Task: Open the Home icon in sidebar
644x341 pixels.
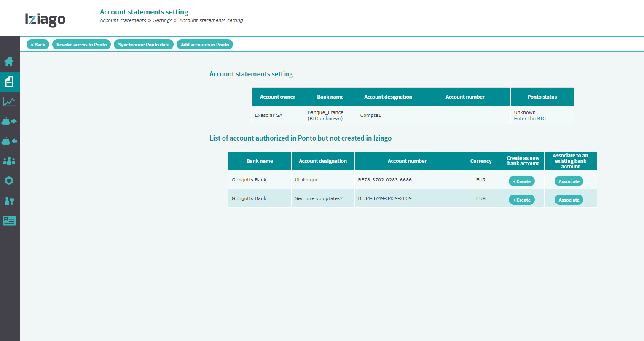Action: coord(9,62)
